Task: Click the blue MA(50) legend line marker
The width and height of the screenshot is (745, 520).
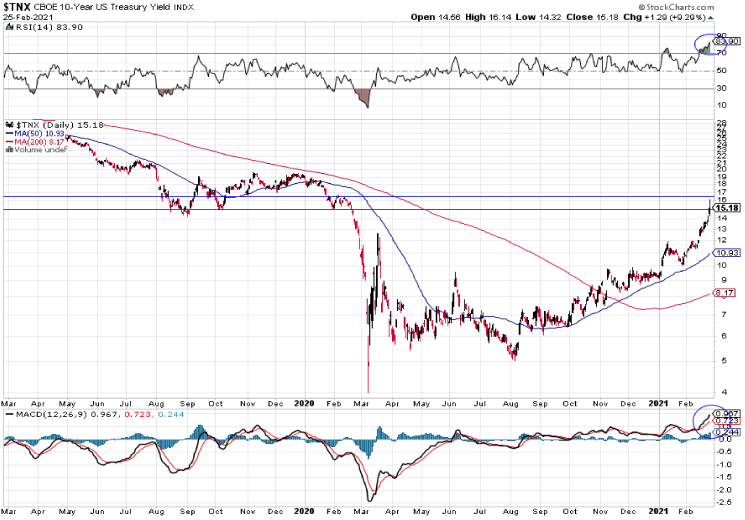Action: [x=8, y=132]
